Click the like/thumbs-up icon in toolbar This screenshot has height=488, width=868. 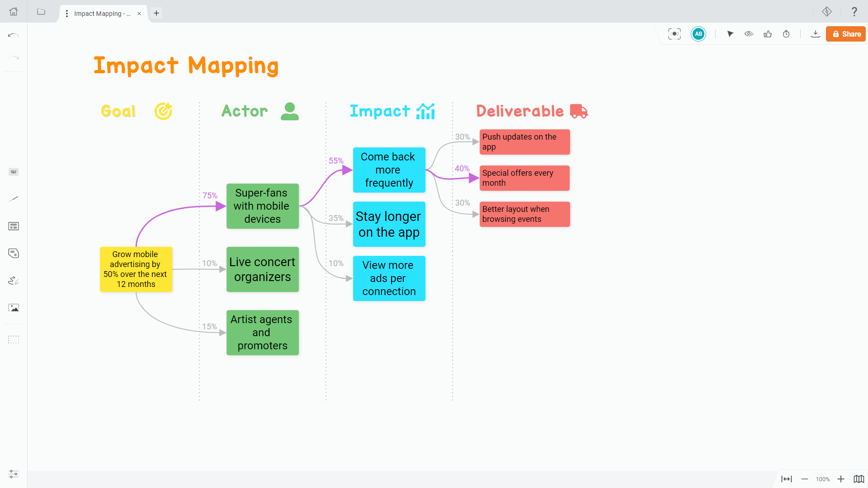pyautogui.click(x=768, y=34)
